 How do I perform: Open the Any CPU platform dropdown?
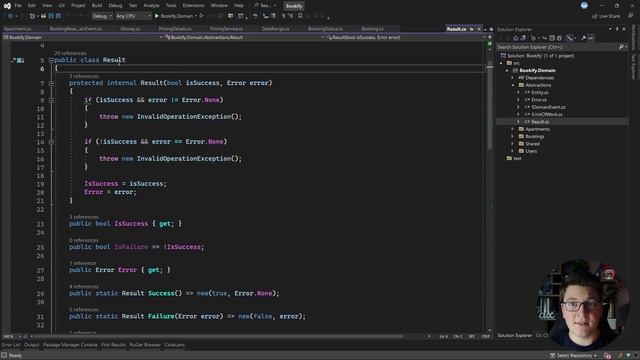pos(133,16)
